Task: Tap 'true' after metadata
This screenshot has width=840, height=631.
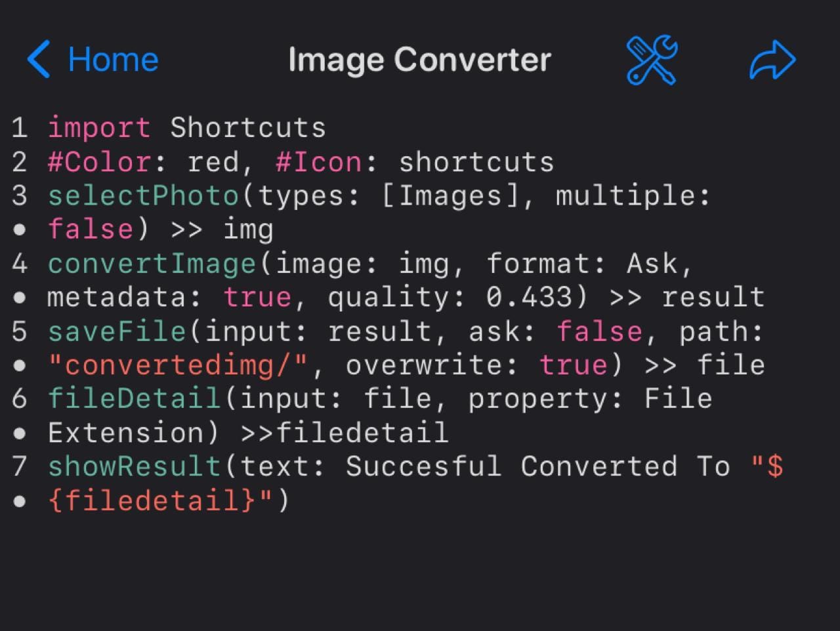Action: (257, 297)
